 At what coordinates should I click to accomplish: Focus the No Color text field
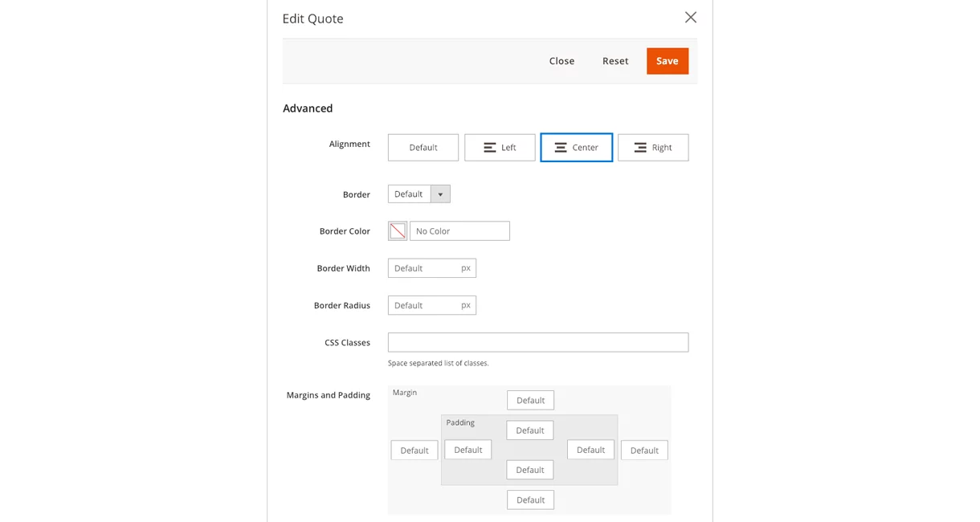click(x=459, y=231)
